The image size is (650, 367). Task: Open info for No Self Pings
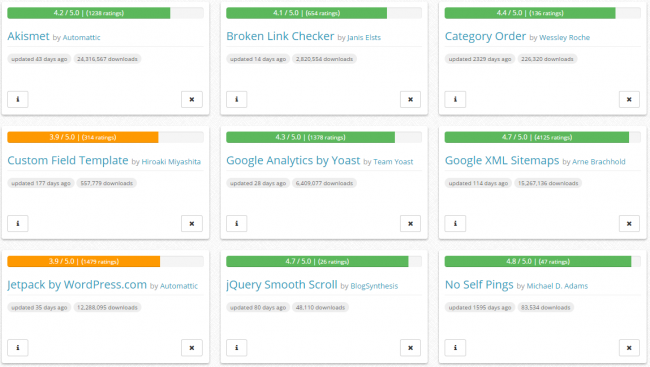click(455, 348)
